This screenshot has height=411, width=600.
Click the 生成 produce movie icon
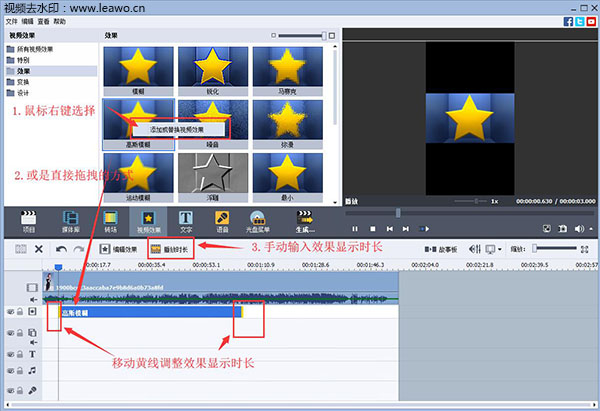click(x=305, y=222)
